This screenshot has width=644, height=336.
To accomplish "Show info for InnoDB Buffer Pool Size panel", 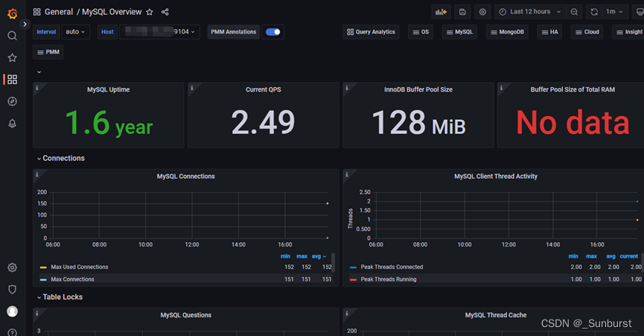I will (x=347, y=87).
